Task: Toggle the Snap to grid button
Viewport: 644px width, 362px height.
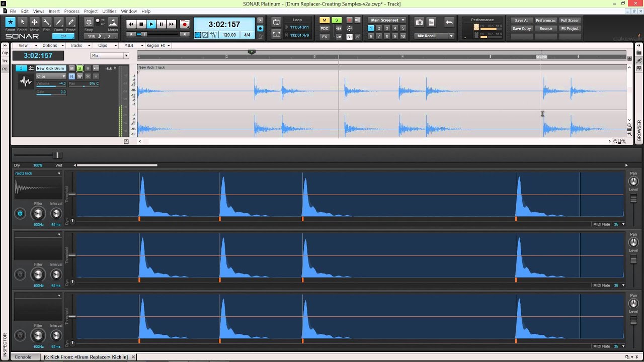Action: click(89, 22)
